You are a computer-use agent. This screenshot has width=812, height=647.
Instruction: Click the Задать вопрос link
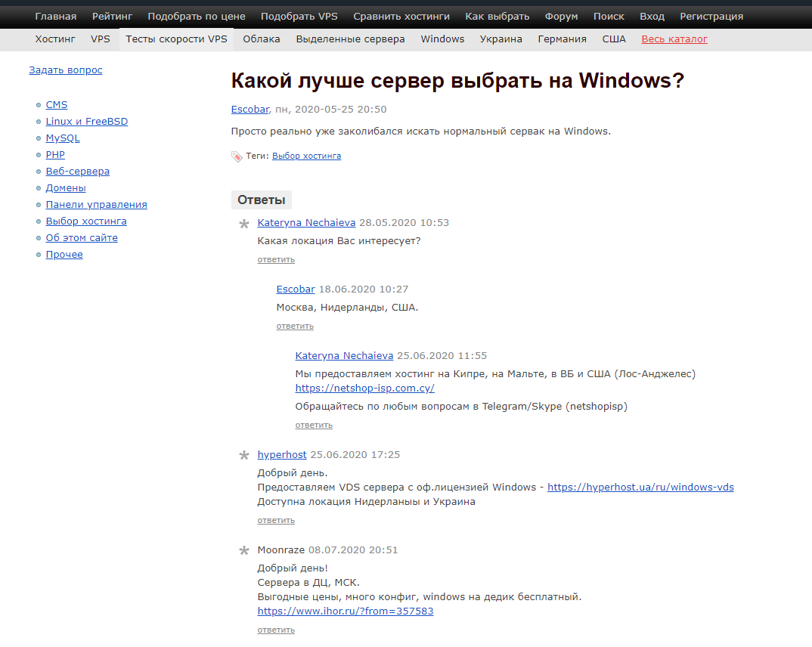(66, 70)
